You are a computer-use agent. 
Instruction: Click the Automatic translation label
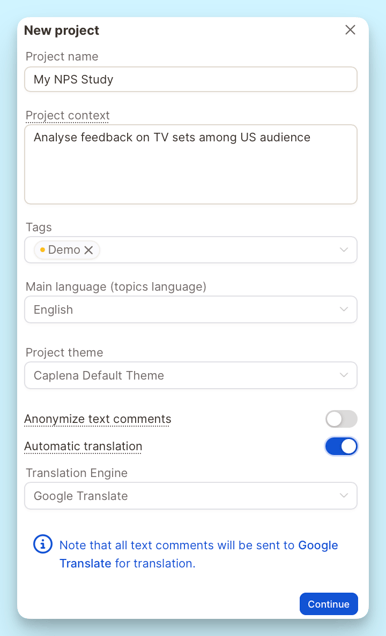tap(83, 446)
